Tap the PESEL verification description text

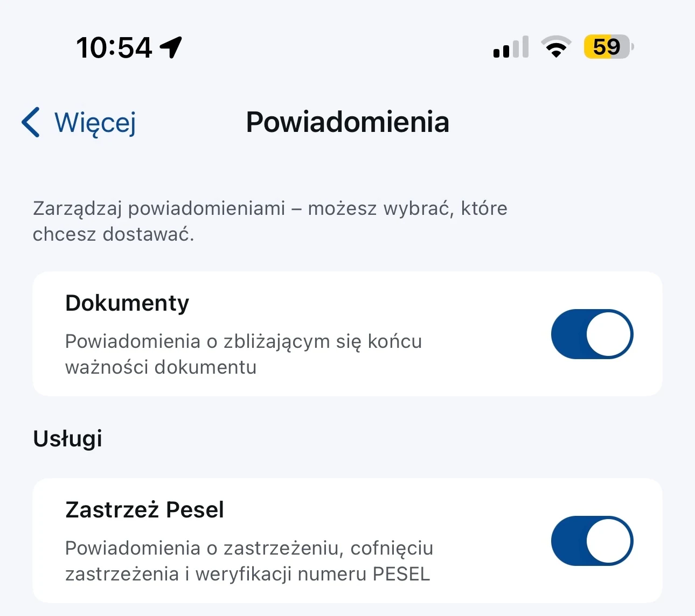click(248, 561)
